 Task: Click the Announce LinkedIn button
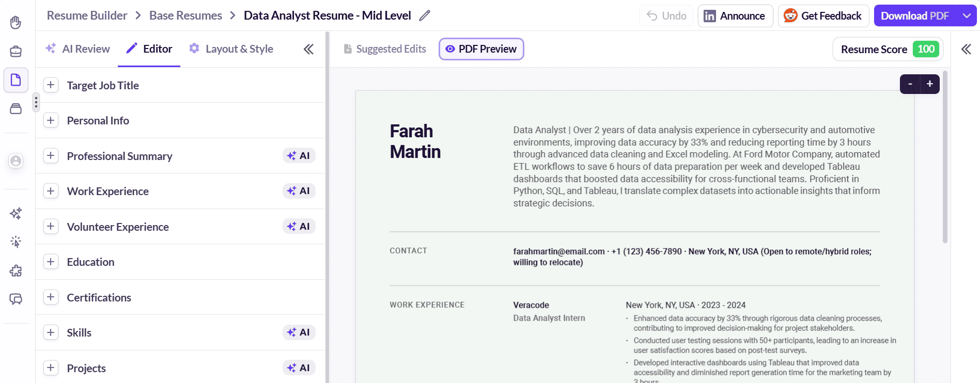[735, 15]
